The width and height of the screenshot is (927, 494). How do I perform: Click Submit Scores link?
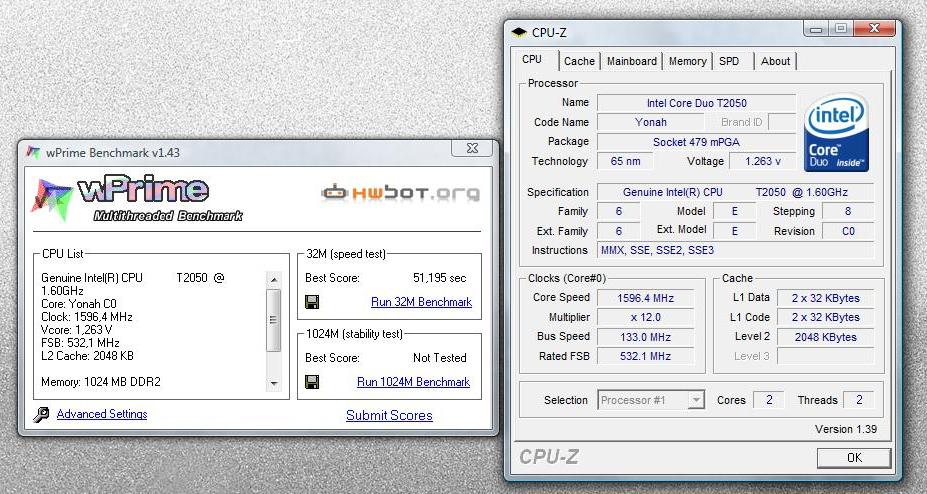(389, 415)
